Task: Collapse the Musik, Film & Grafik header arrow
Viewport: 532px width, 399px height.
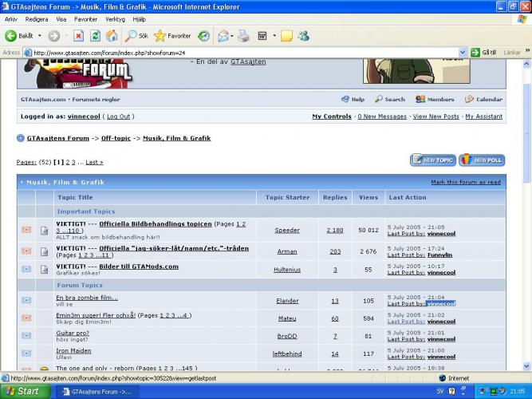Action: click(x=22, y=183)
